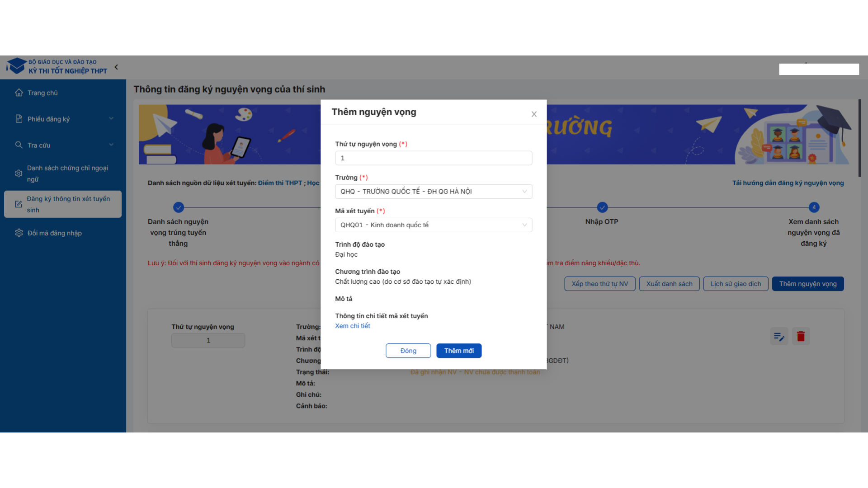This screenshot has width=868, height=488.
Task: Click Lịch sử giao dịch button
Action: (x=736, y=284)
